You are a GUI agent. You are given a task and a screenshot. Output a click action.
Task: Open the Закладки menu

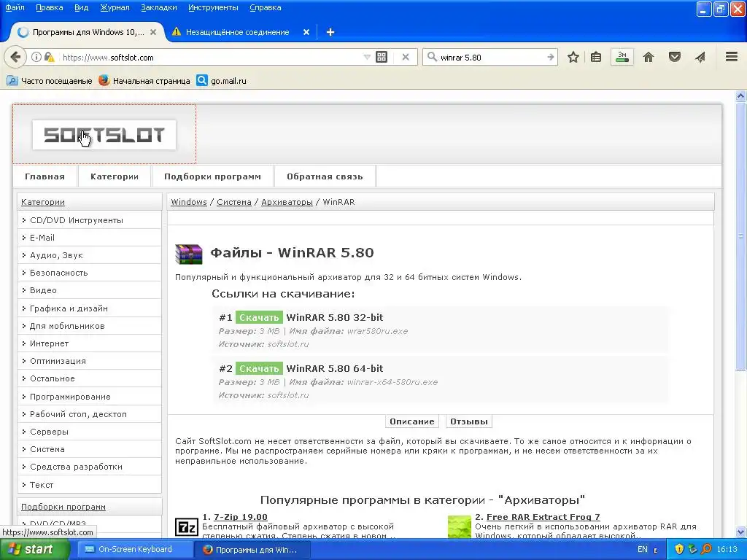[158, 7]
